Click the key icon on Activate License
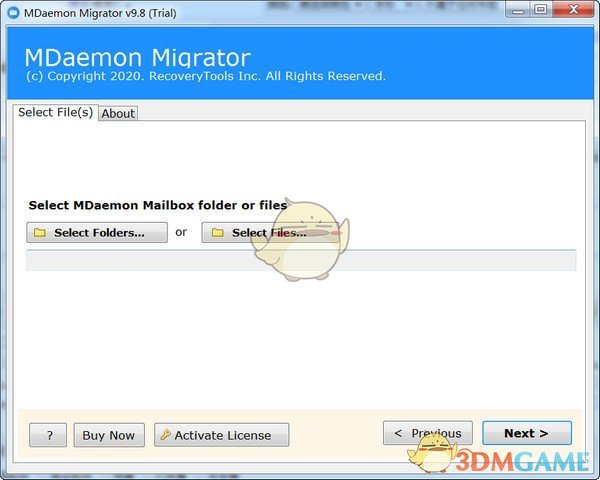Viewport: 600px width, 480px height. (x=164, y=435)
